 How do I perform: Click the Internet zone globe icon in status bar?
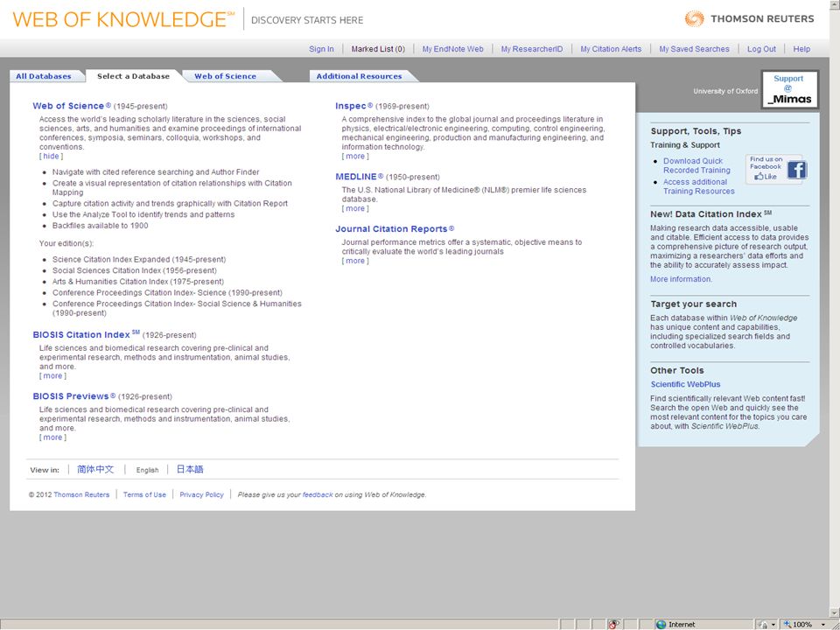click(661, 624)
